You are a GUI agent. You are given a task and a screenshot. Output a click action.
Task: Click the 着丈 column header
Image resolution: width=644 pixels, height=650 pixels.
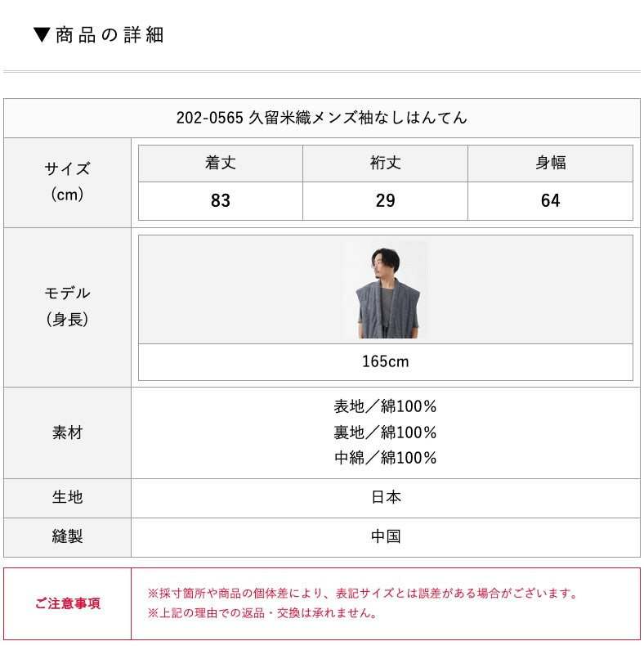221,164
